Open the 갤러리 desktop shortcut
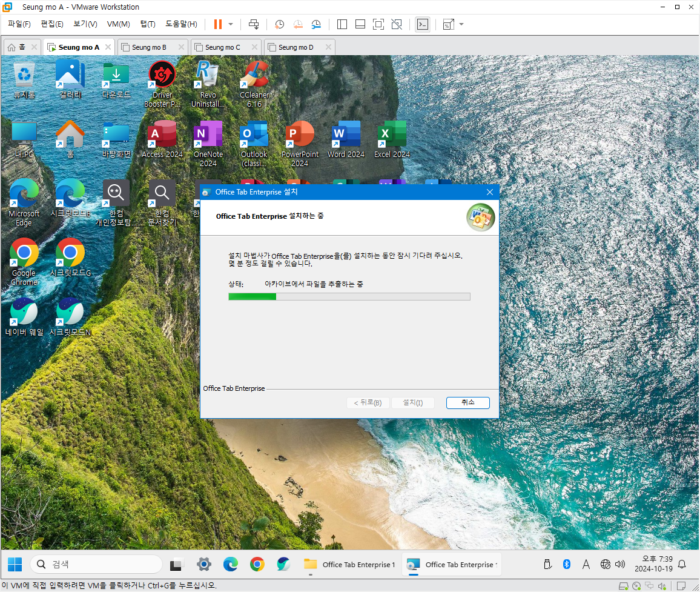The height and width of the screenshot is (592, 700). pyautogui.click(x=70, y=81)
